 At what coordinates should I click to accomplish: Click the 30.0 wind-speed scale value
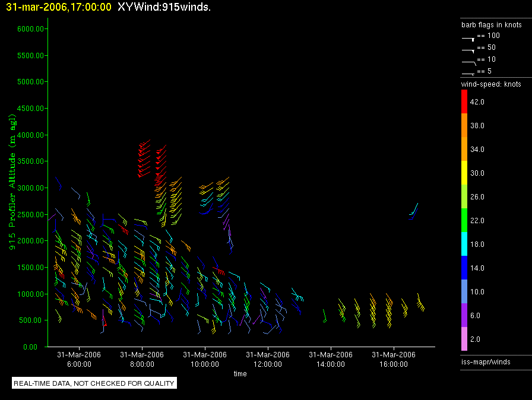coord(477,173)
